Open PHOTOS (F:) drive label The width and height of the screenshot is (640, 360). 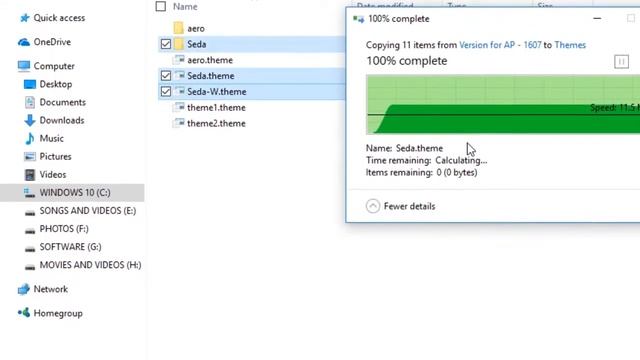pos(64,229)
